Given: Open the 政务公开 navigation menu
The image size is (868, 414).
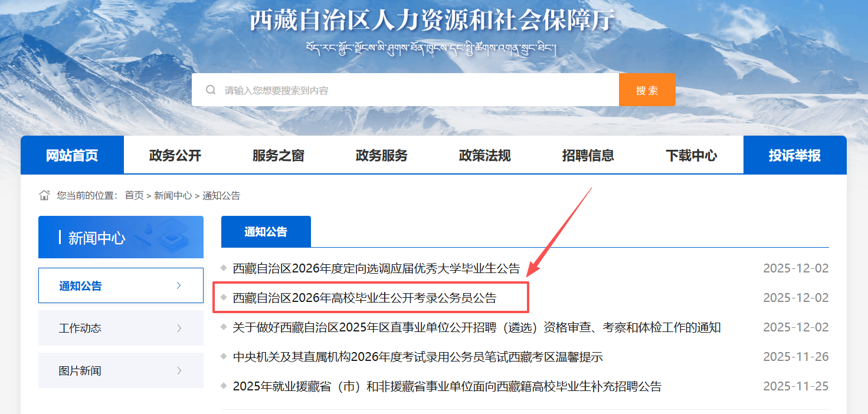Looking at the screenshot, I should [175, 156].
